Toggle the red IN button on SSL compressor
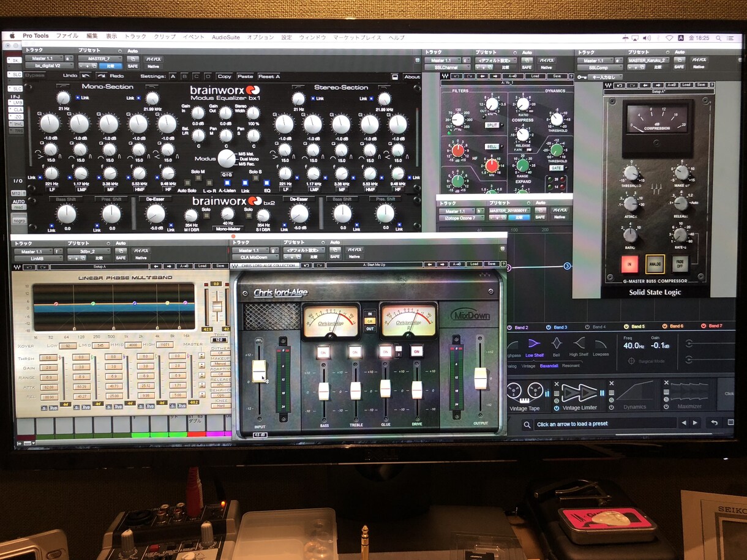The width and height of the screenshot is (747, 560). 629,264
